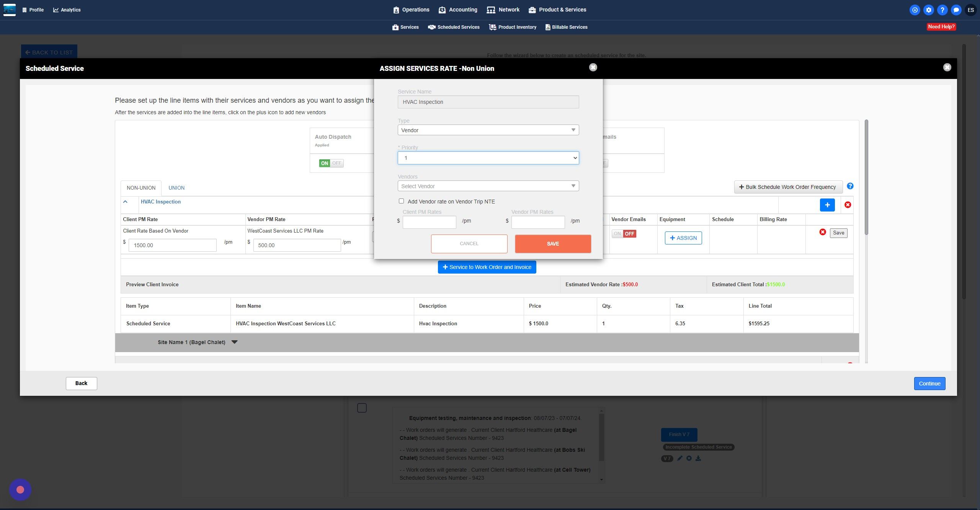This screenshot has width=980, height=510.
Task: Click the Client PM Rates input field
Action: (429, 222)
